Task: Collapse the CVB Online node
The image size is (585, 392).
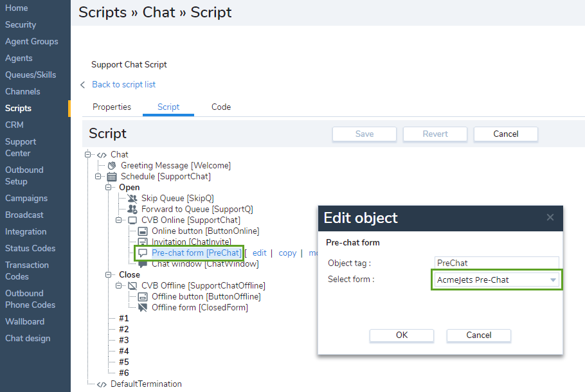Action: click(x=119, y=220)
